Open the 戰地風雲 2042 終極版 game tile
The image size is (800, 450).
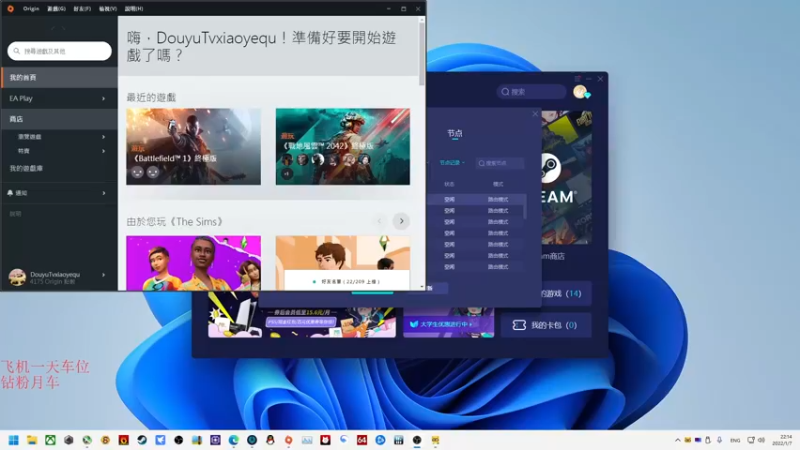343,146
